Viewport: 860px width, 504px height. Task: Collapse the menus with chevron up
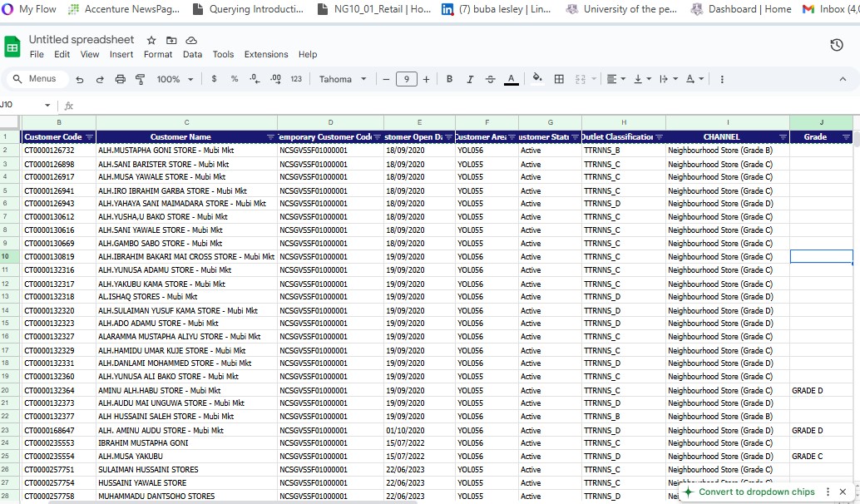coord(843,79)
